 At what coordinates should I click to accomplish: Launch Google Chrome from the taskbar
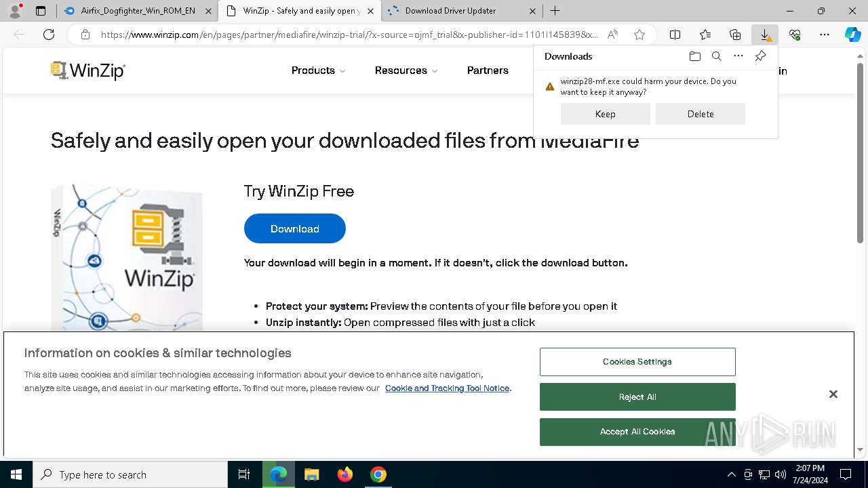coord(378,474)
